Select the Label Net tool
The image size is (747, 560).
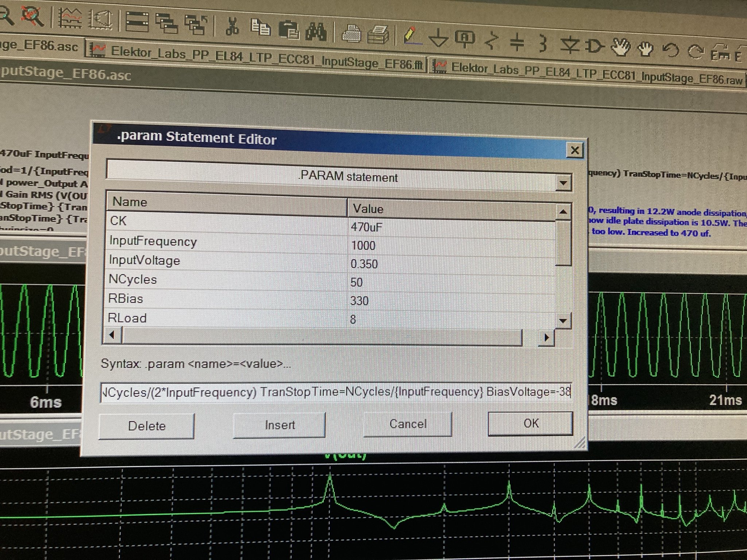[465, 39]
